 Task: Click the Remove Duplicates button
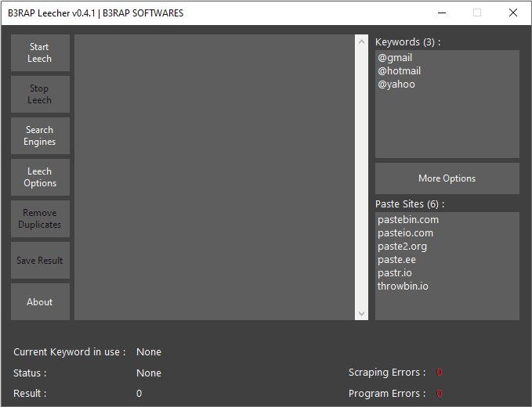click(x=40, y=218)
